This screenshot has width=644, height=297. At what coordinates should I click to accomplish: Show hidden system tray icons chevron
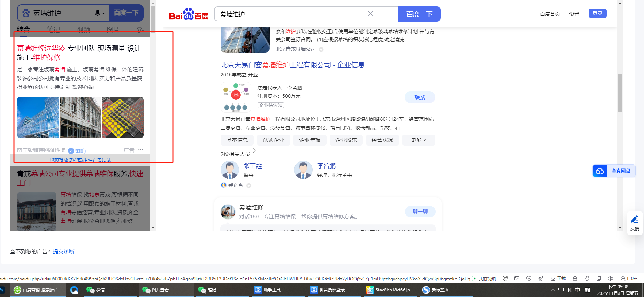tap(553, 290)
